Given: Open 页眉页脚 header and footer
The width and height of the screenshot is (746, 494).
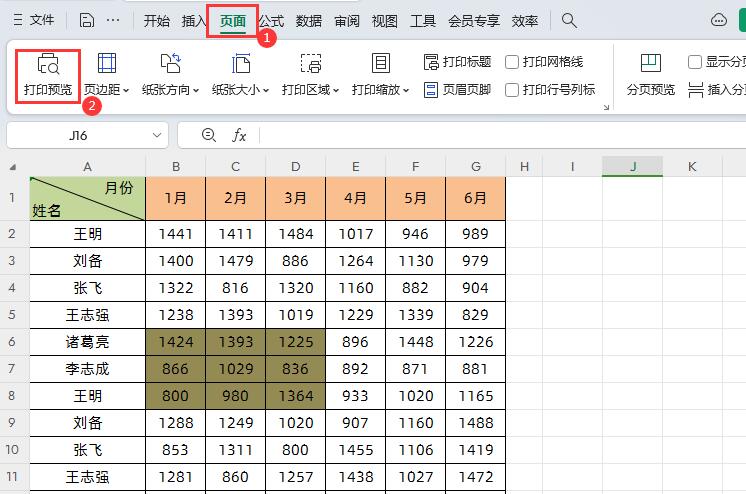Looking at the screenshot, I should (x=457, y=89).
